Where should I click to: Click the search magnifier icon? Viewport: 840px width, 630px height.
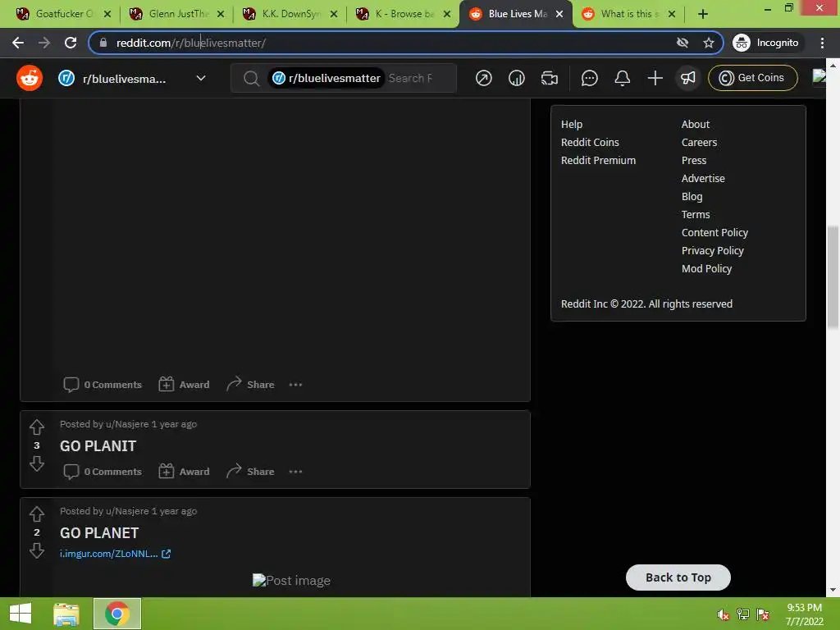point(251,78)
